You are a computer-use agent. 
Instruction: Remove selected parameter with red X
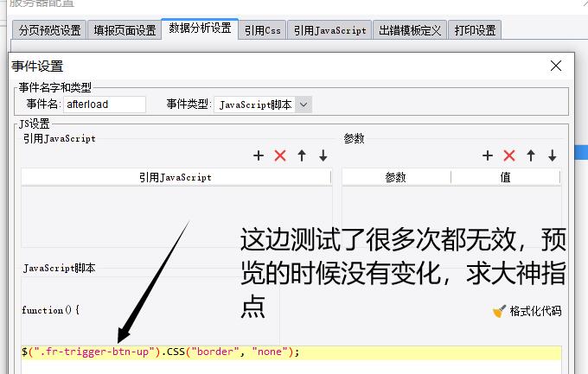(x=509, y=155)
